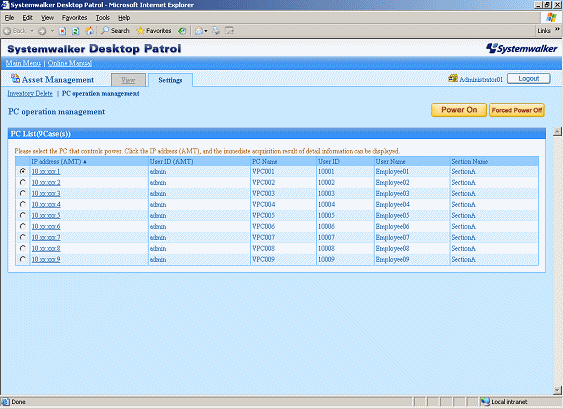This screenshot has height=409, width=563.
Task: Click the Asset Management icon
Action: [x=15, y=78]
